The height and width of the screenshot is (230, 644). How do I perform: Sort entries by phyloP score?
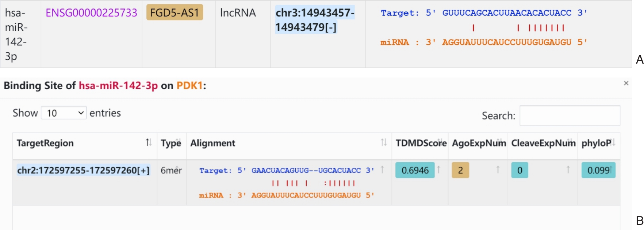point(613,143)
